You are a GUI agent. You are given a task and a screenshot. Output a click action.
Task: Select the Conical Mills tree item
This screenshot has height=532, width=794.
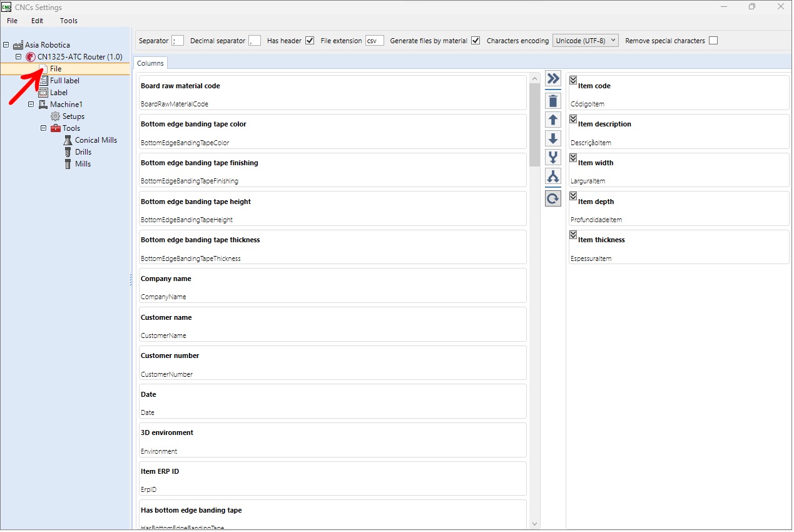(x=96, y=140)
